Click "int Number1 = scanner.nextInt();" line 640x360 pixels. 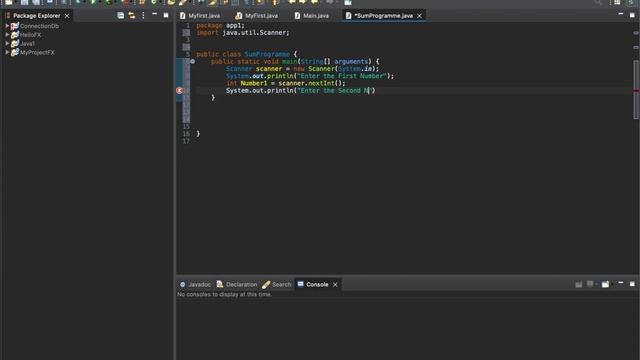286,83
